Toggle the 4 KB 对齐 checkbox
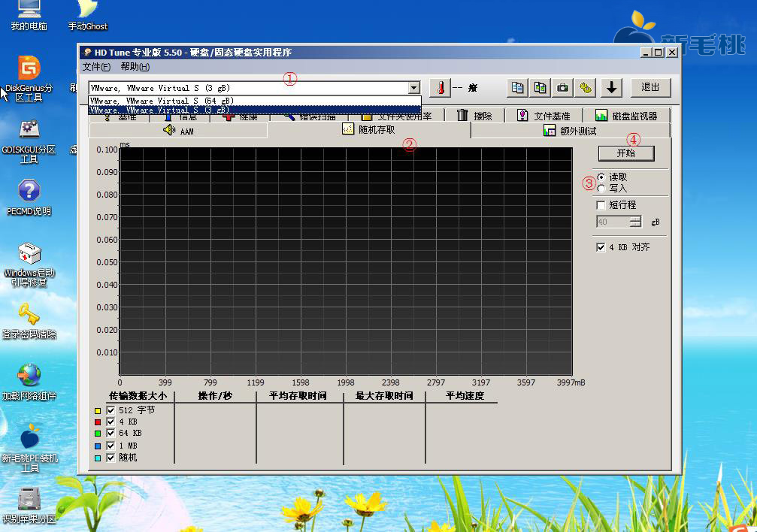The height and width of the screenshot is (532, 757). click(601, 247)
